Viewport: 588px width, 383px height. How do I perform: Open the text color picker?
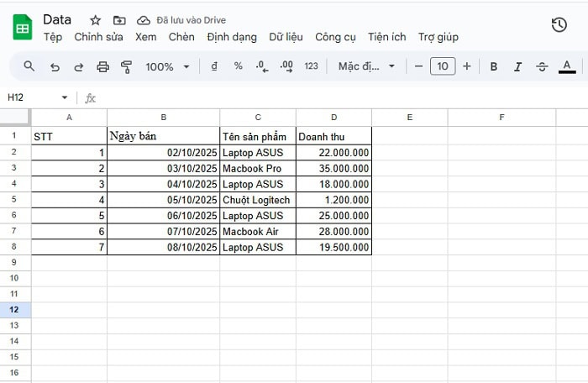[x=567, y=66]
